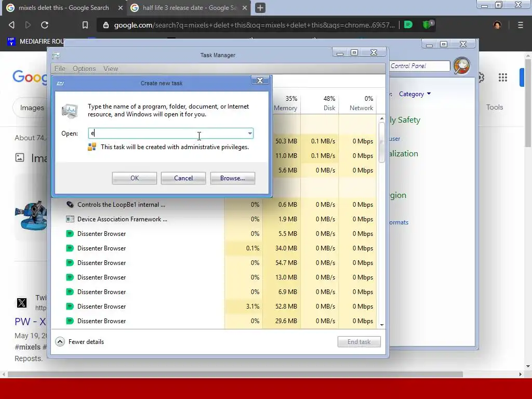This screenshot has width=532, height=399.
Task: Click the browser address bar URL
Action: [x=254, y=25]
